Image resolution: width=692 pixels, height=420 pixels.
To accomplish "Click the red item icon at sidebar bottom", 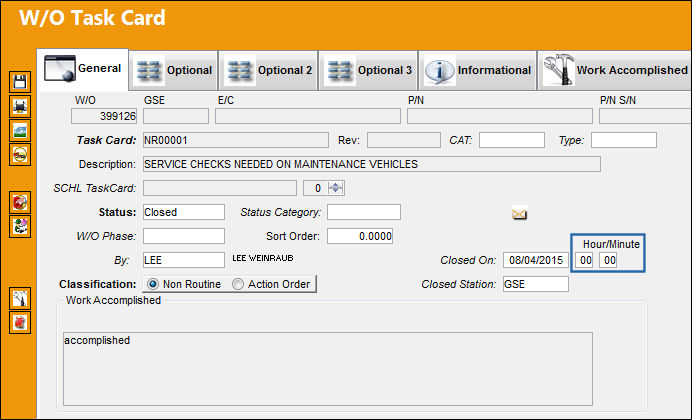I will (20, 322).
